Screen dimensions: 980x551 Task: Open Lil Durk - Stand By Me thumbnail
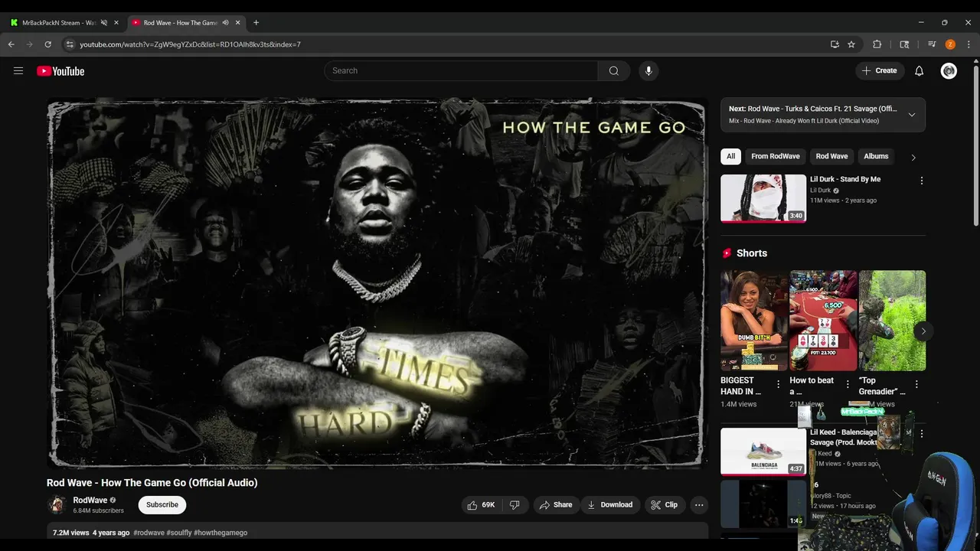point(763,198)
